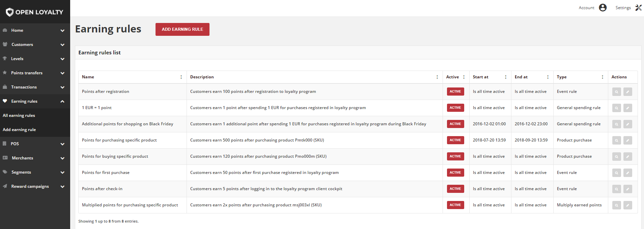Edit the Points after check-in rule

pos(628,189)
